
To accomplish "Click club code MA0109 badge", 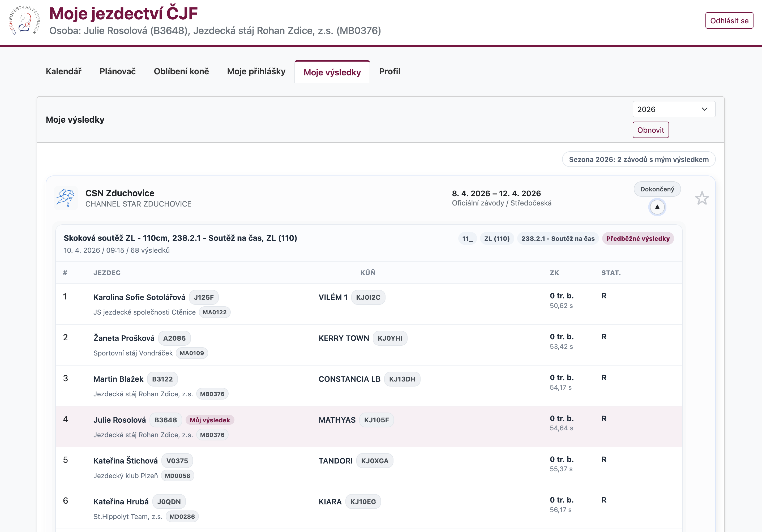I will click(x=191, y=353).
